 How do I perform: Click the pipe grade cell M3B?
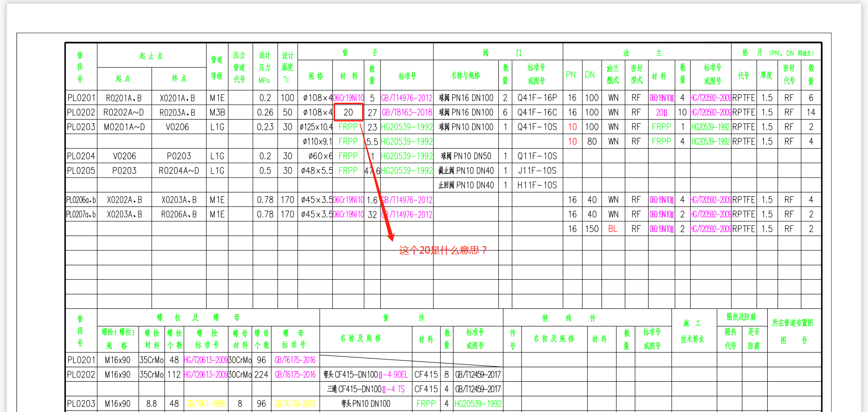pyautogui.click(x=217, y=113)
